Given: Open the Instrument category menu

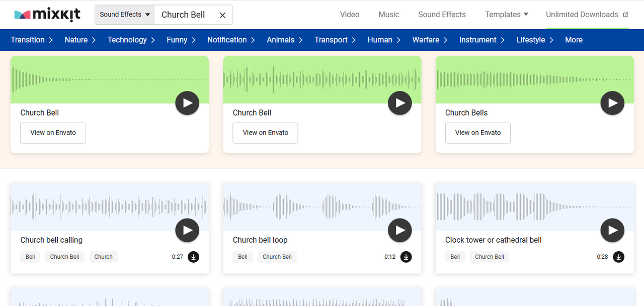Looking at the screenshot, I should [x=482, y=40].
